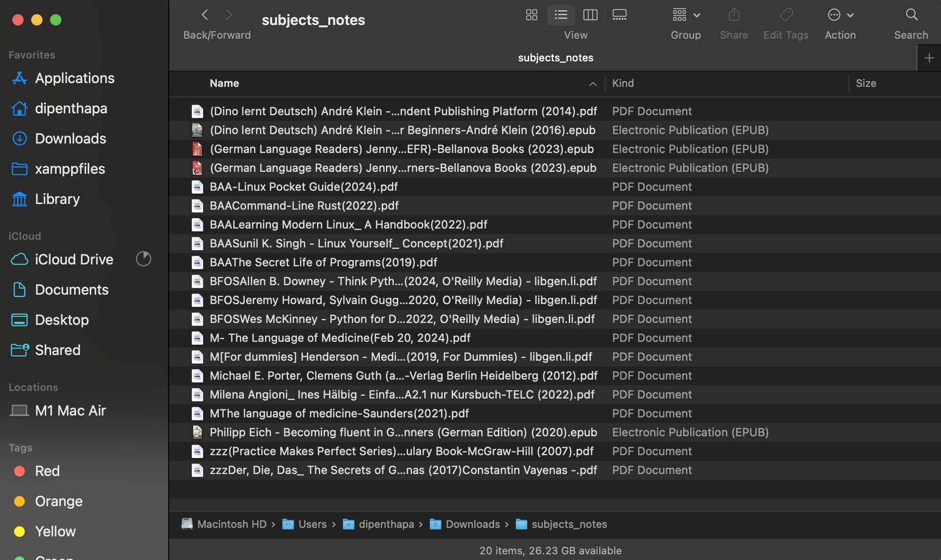Select the Yellow tag in the sidebar
The image size is (941, 560).
[x=55, y=531]
